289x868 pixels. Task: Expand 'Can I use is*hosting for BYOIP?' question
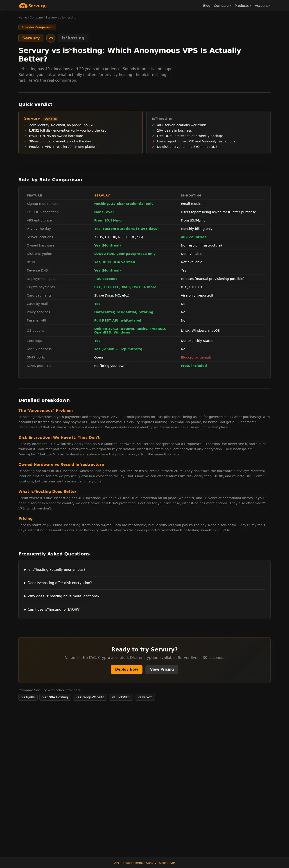pyautogui.click(x=144, y=609)
